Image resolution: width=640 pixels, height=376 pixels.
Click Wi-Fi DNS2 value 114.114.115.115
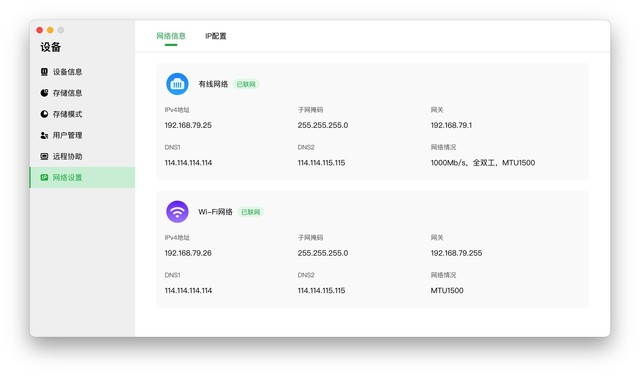pyautogui.click(x=321, y=291)
